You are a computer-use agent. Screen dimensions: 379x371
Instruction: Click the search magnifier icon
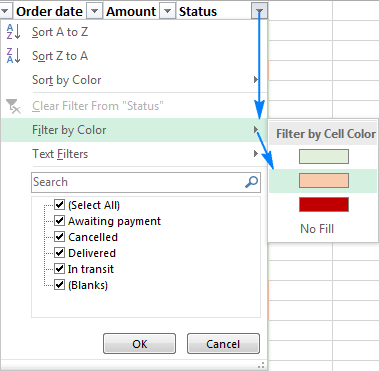[x=252, y=182]
